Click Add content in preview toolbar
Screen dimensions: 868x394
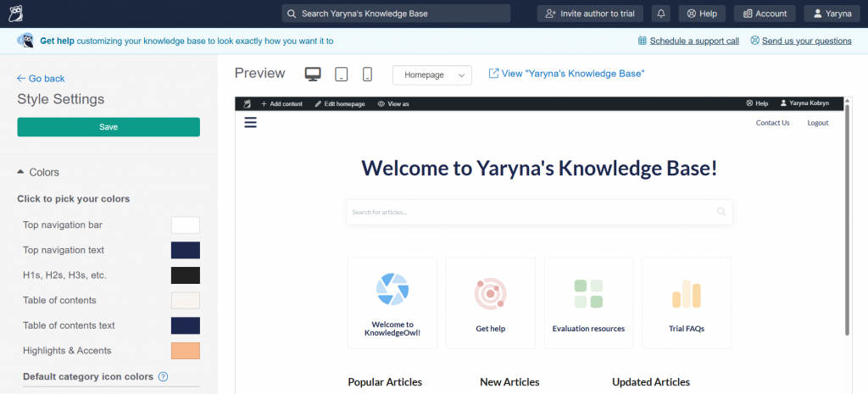tap(281, 103)
